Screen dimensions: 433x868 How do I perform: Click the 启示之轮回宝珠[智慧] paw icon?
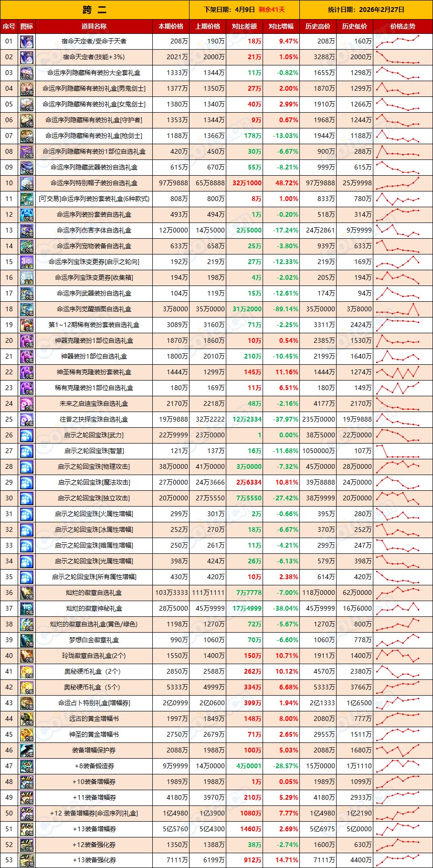coord(27,451)
